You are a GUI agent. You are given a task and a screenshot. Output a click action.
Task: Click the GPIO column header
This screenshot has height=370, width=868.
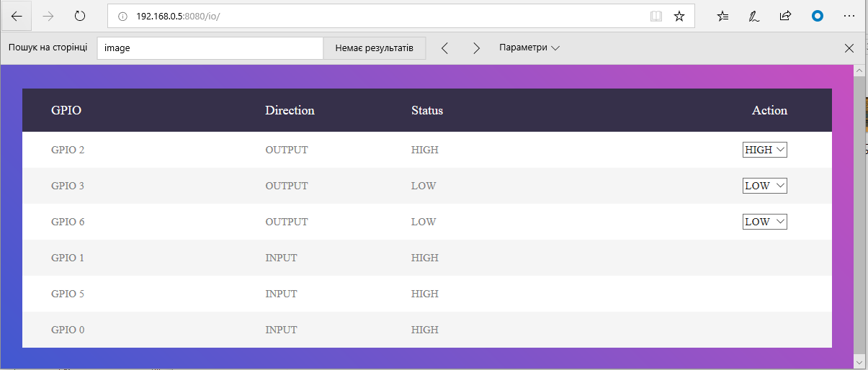click(66, 110)
